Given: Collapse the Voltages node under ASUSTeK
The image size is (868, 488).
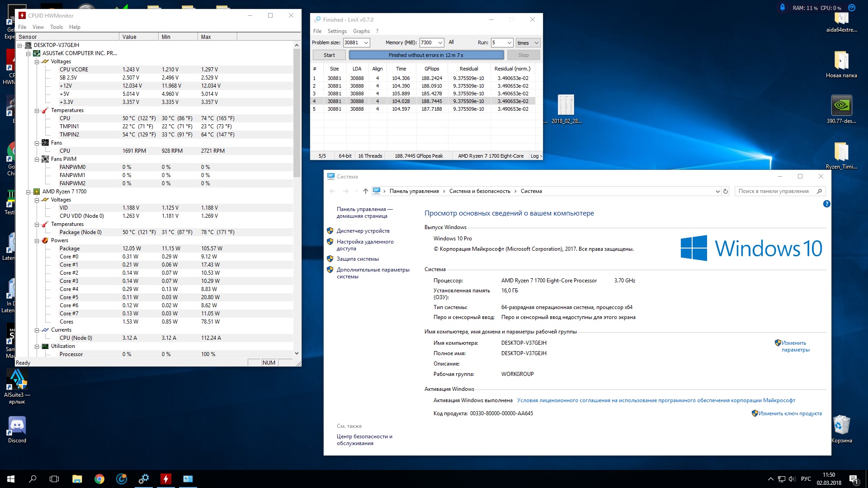Looking at the screenshot, I should coord(37,61).
